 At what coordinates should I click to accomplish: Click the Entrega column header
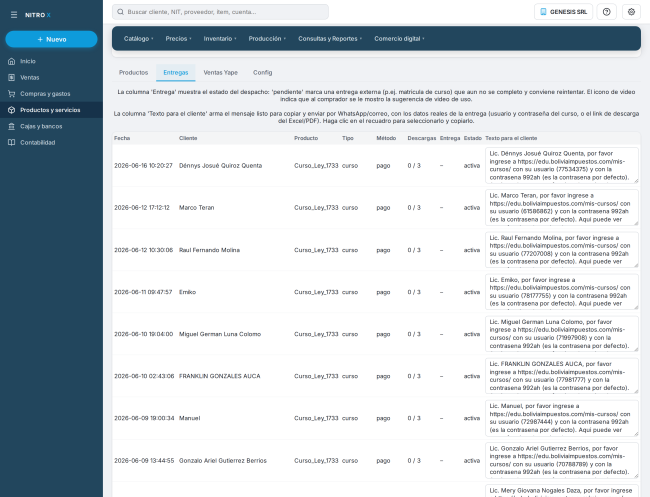[x=450, y=138]
